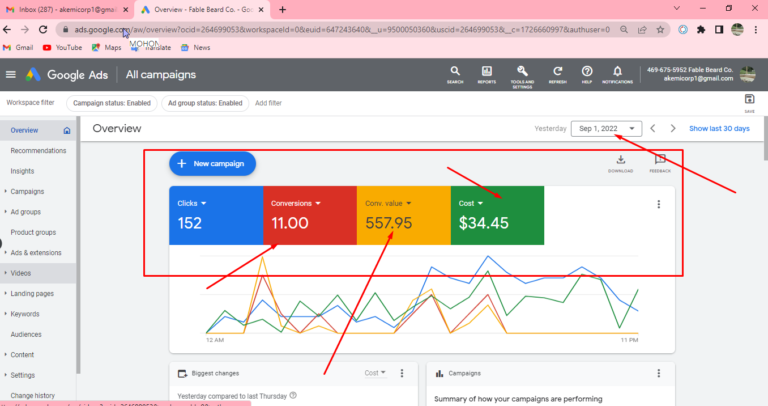Screen dimensions: 768x406
Task: Select Keywords in the left sidebar
Action: pos(25,314)
